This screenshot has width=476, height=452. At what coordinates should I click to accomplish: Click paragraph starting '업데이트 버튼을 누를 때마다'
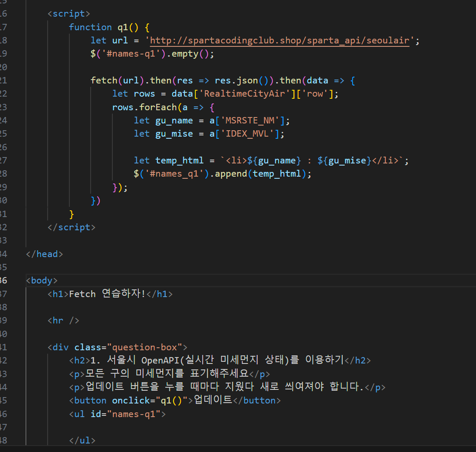225,387
